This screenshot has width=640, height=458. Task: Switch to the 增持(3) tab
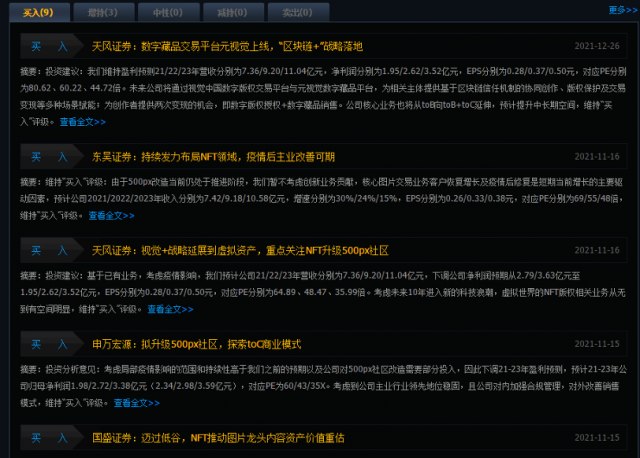[x=104, y=12]
